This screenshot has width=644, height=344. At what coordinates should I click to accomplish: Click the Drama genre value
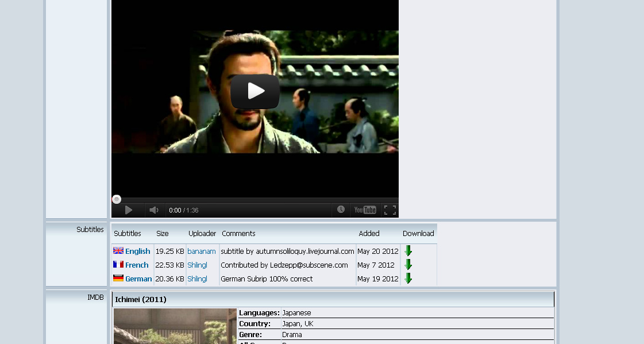(x=292, y=335)
